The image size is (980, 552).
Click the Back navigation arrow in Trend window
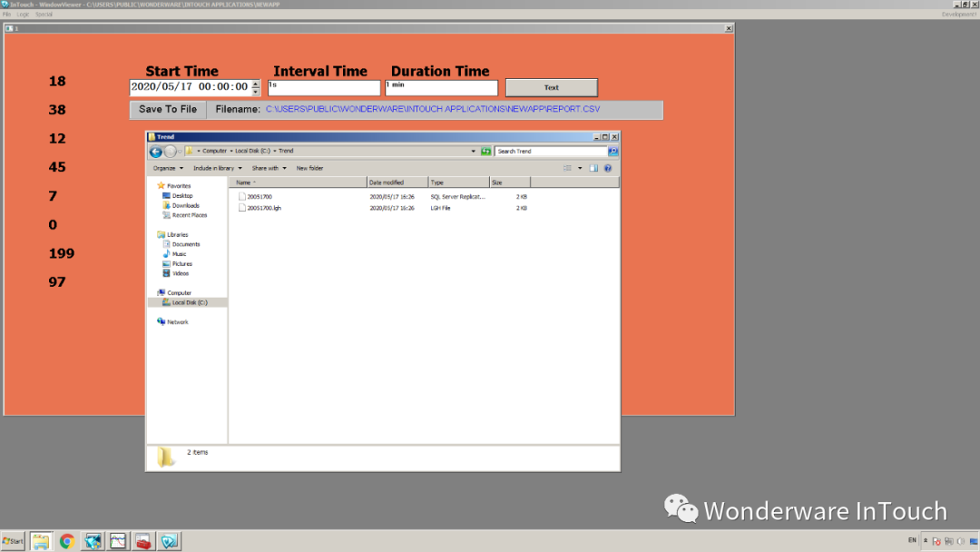click(x=155, y=150)
